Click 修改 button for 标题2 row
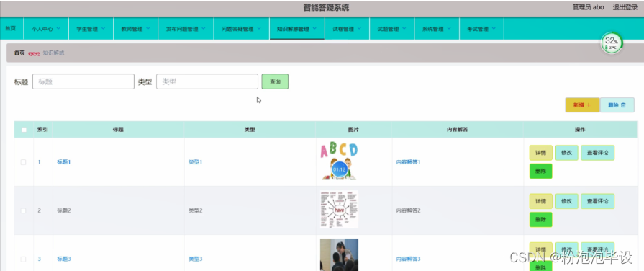Viewport: 644px width, 271px height. click(x=567, y=201)
